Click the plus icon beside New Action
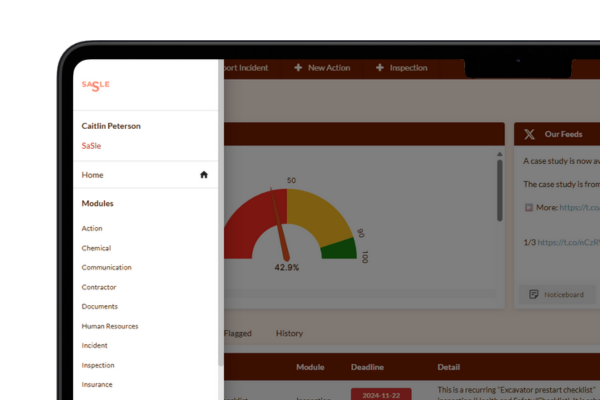This screenshot has width=600, height=400. coord(298,68)
